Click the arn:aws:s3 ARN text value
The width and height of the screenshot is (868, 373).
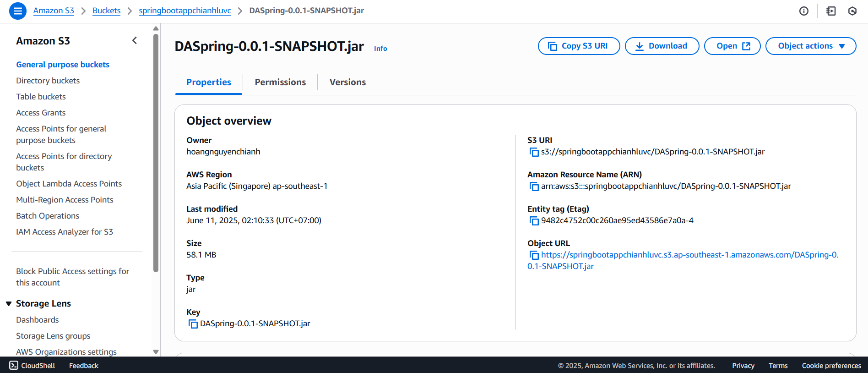coord(666,186)
